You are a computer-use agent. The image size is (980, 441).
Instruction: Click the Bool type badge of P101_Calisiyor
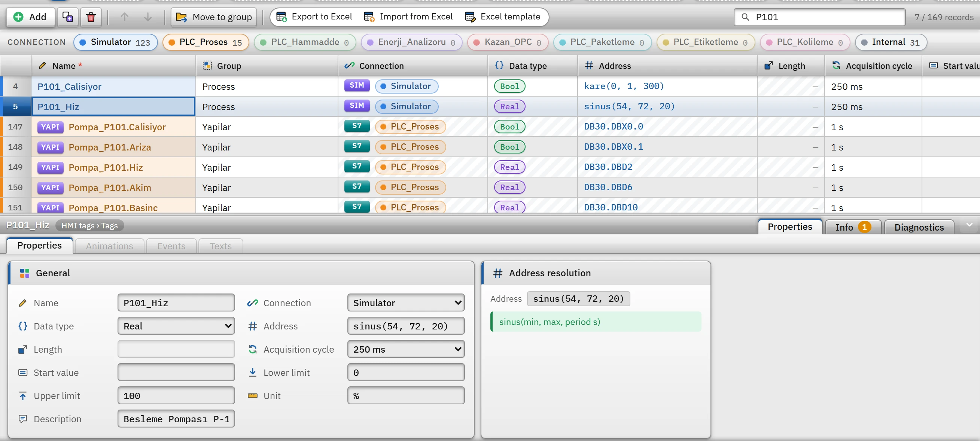(x=509, y=86)
